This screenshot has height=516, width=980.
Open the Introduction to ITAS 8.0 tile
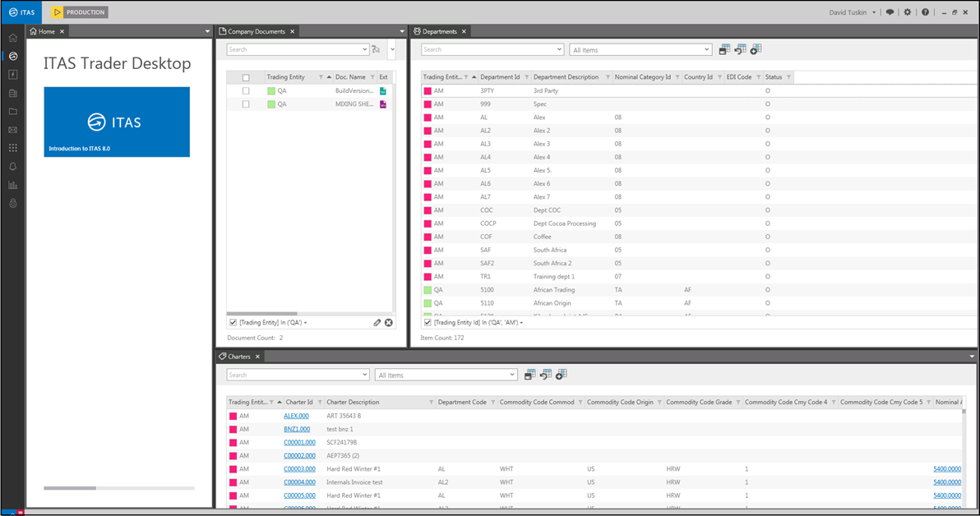117,122
